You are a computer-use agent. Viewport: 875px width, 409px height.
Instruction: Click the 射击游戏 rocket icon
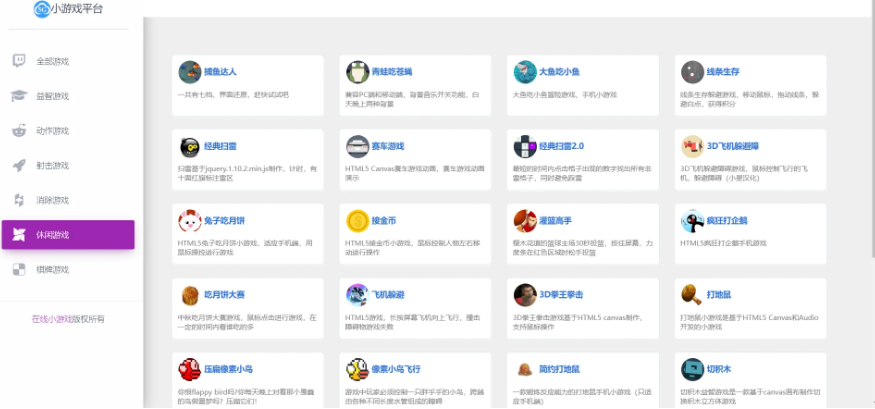19,166
